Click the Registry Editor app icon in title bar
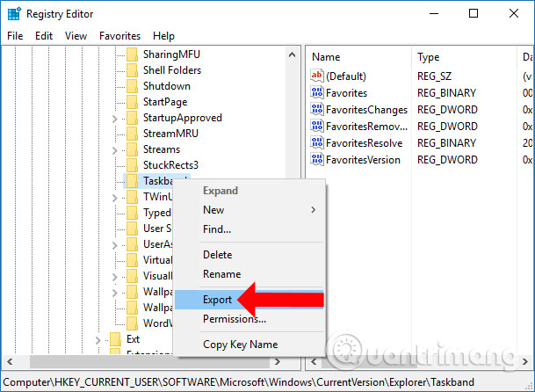Viewport: 535px width, 392px height. click(x=14, y=14)
